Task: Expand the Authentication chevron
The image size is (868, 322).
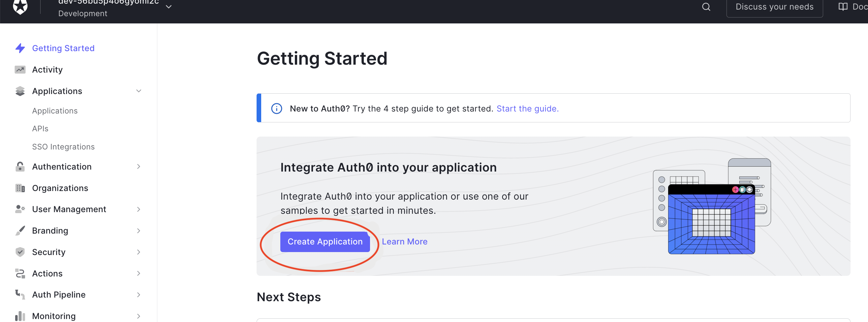Action: pos(139,167)
